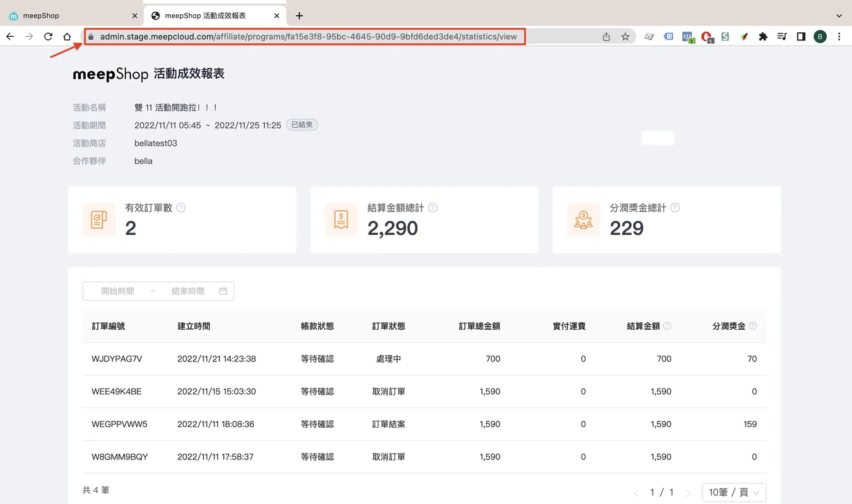
Task: Click the info icon in 分潤獎金 column header
Action: (x=753, y=326)
